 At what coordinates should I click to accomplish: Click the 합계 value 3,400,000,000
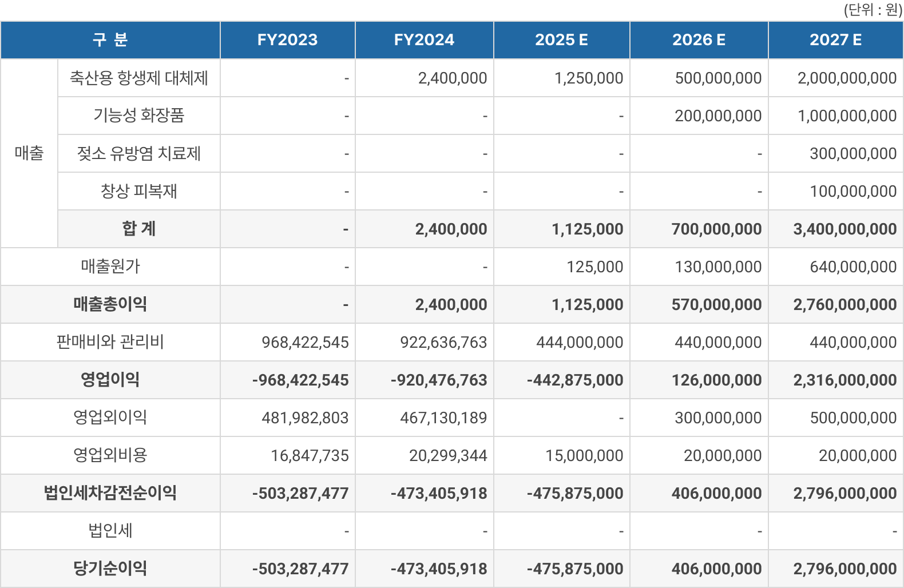[844, 229]
